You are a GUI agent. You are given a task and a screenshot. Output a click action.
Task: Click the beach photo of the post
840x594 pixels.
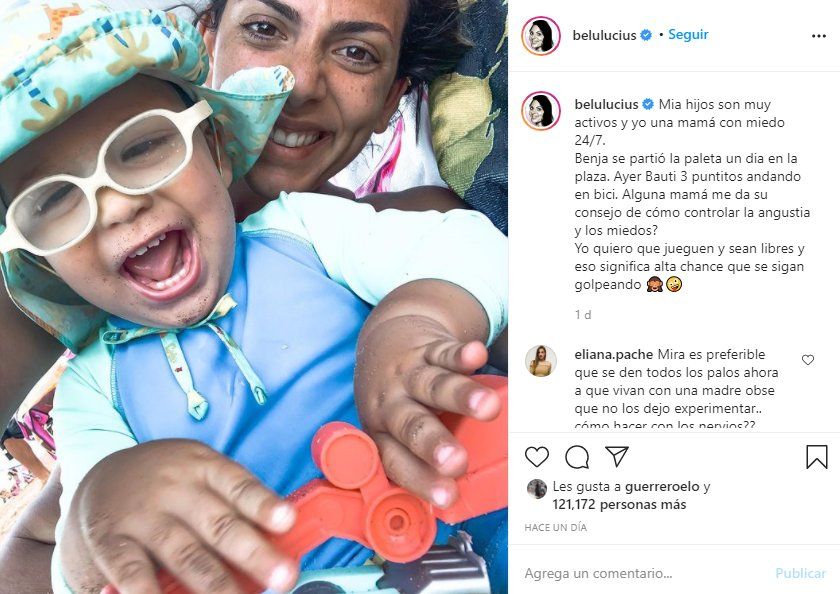point(254,297)
